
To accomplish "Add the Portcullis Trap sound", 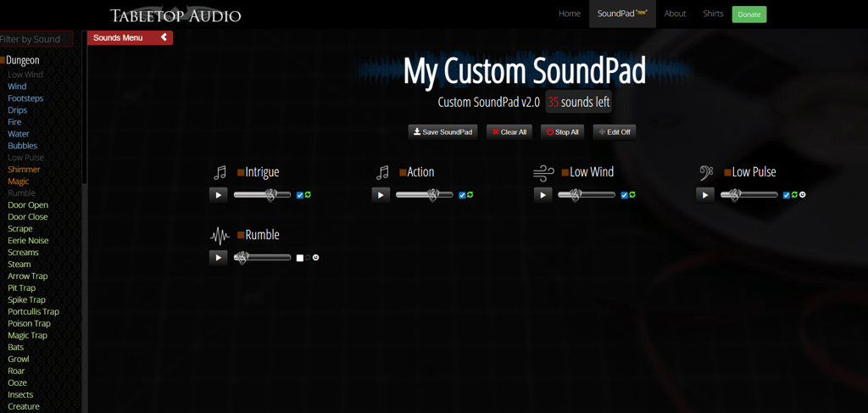I will [33, 312].
